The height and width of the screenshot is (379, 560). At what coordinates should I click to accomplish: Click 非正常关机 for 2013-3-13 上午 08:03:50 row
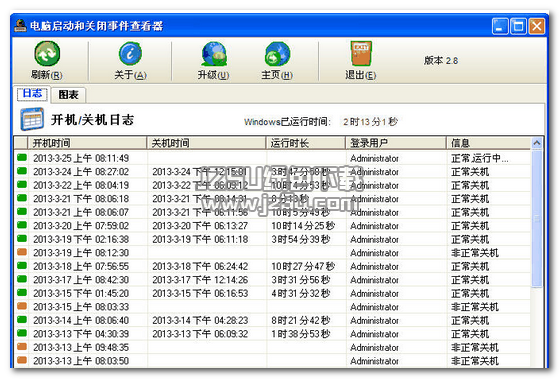coord(474,361)
